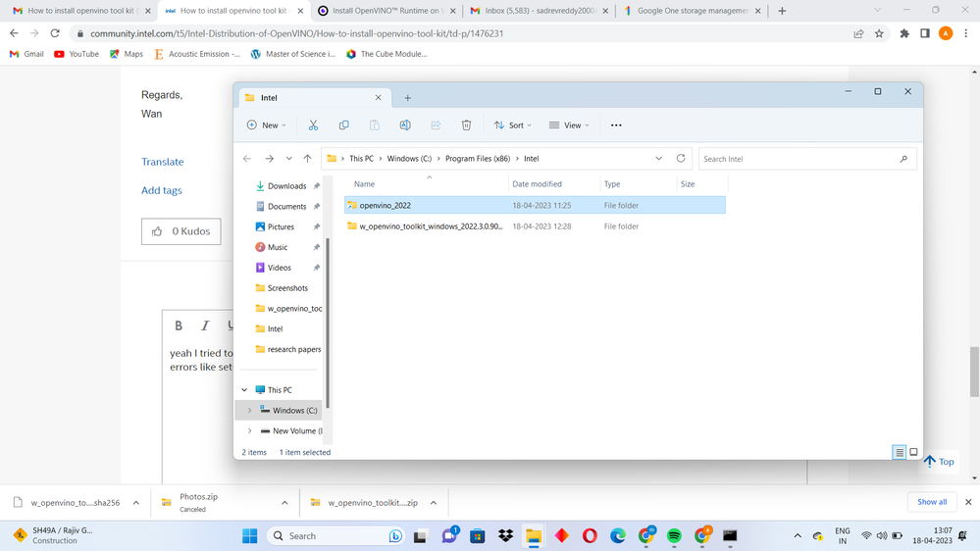Viewport: 980px width, 551px height.
Task: Open the View dropdown menu
Action: [569, 125]
